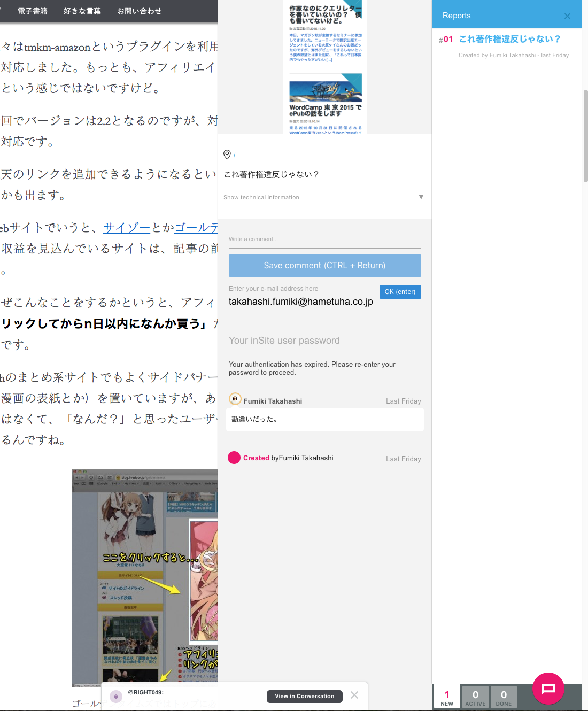Open the 電子書籍 menu item

tap(33, 11)
